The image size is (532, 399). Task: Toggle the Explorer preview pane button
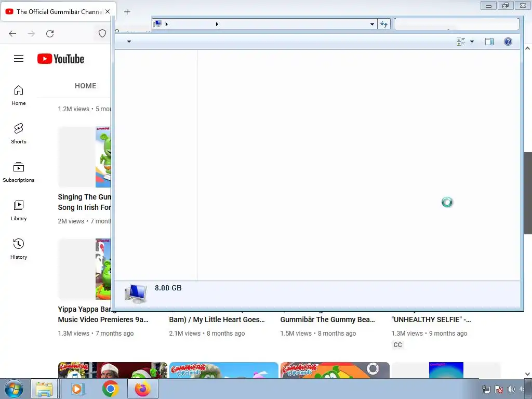(x=489, y=42)
